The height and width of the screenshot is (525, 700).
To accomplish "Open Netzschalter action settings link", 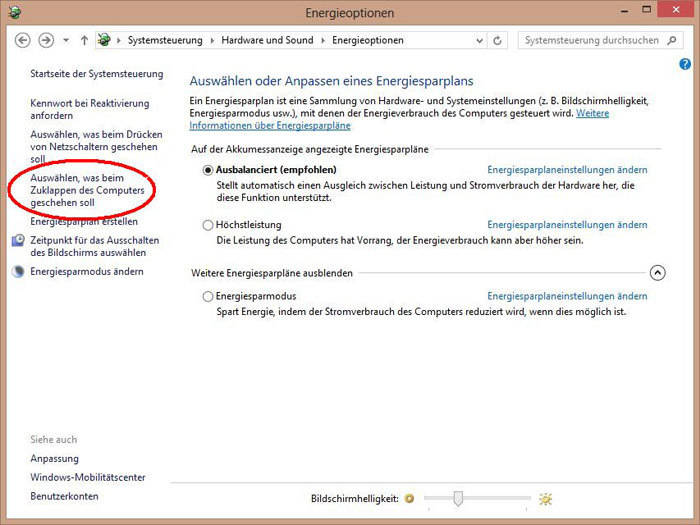I will pos(96,146).
